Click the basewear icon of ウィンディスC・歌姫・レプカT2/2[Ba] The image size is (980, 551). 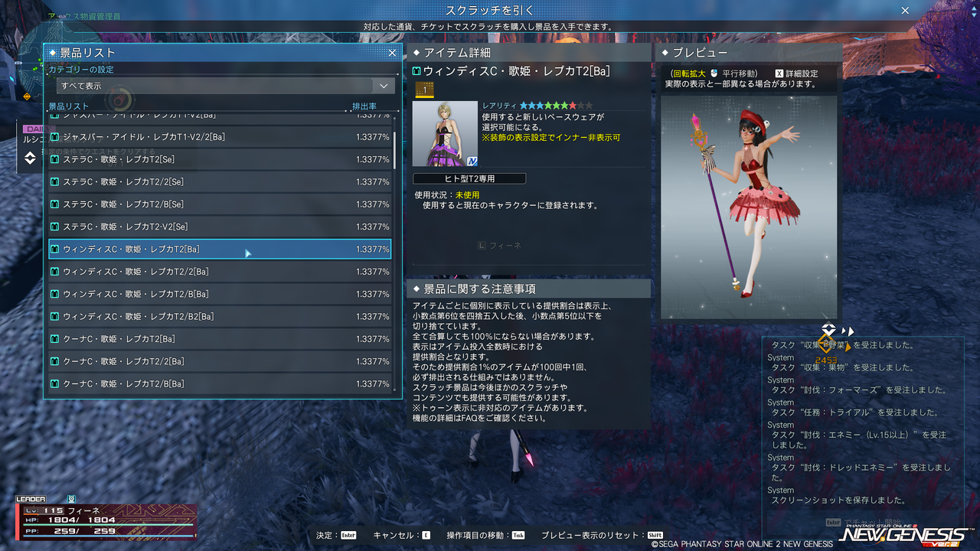pyautogui.click(x=55, y=272)
